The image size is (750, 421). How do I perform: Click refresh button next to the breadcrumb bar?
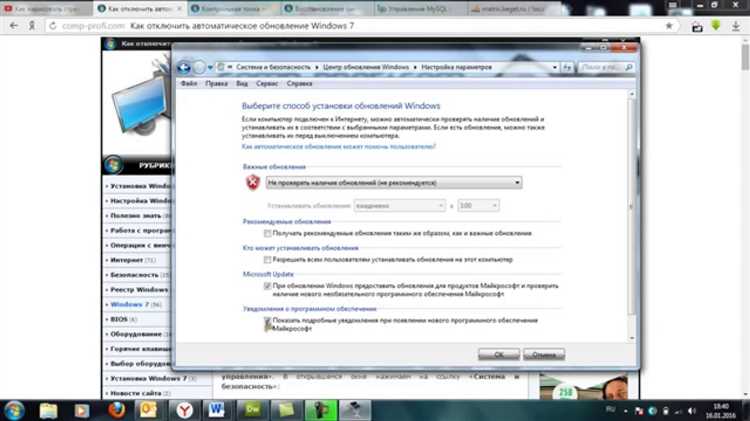pos(567,67)
